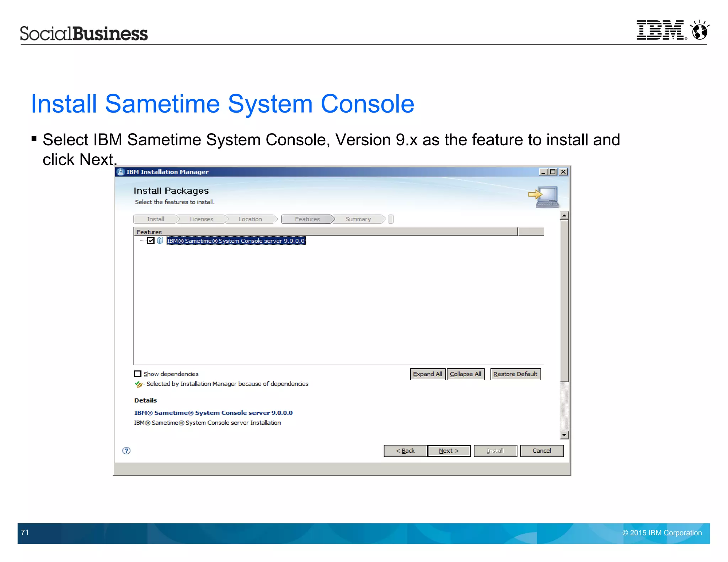The width and height of the screenshot is (728, 562).
Task: Uncheck the Sametime System Console server checkbox
Action: 151,241
